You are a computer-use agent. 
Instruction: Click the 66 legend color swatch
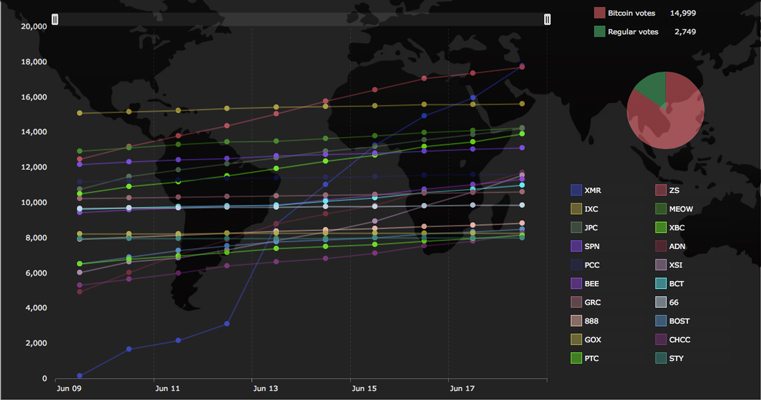(x=661, y=302)
